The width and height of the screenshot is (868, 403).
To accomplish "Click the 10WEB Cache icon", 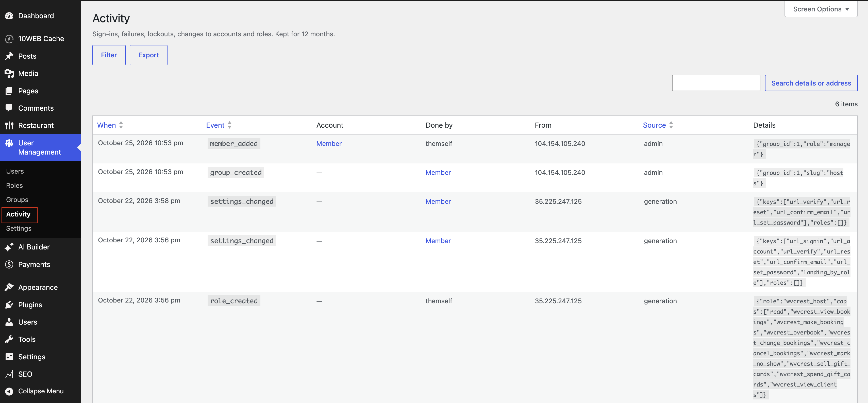I will (9, 39).
